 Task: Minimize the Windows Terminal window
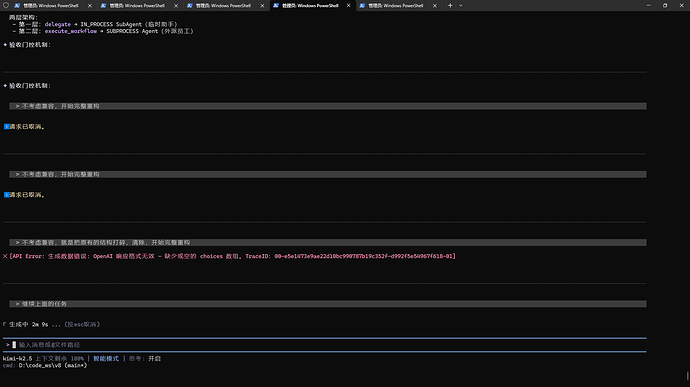(x=649, y=6)
